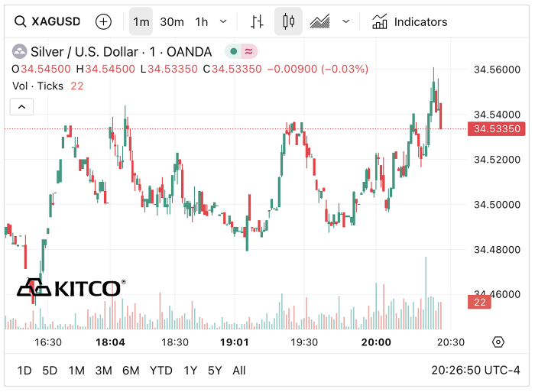
Task: Click the 34.50000 price axis label
Action: (497, 205)
